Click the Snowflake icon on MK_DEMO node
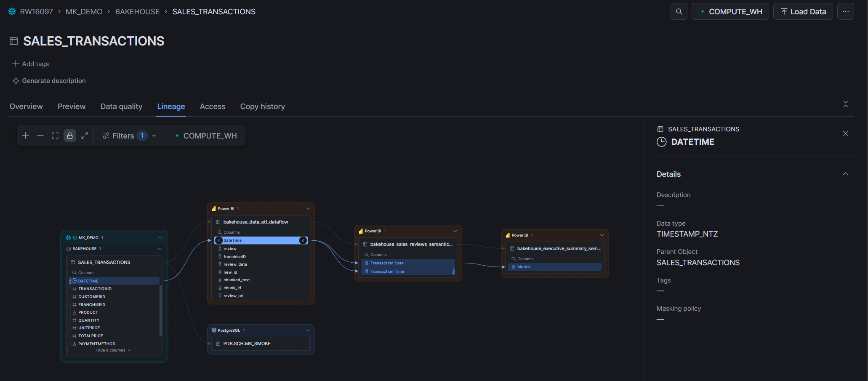Screen dimensions: 868x381 click(68, 238)
